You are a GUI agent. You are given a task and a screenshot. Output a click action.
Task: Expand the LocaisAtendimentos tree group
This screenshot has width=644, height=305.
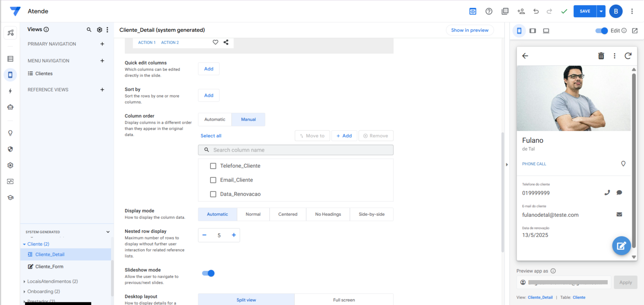click(24, 281)
